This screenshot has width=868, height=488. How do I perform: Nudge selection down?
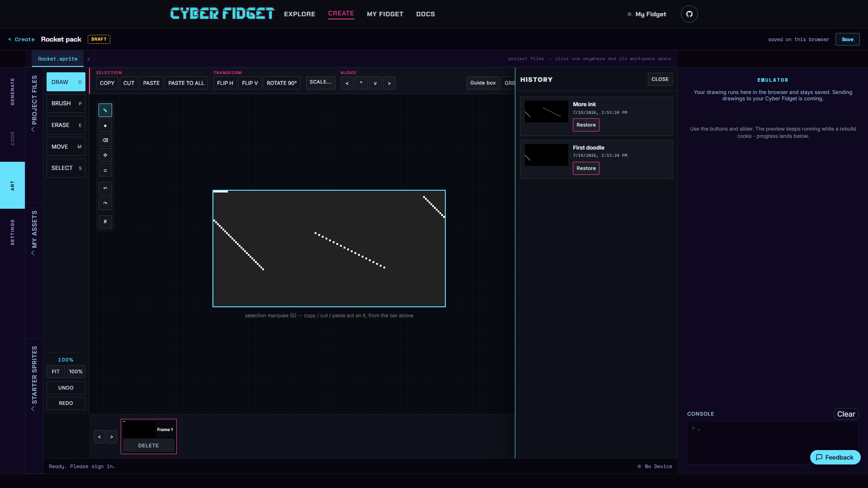click(375, 83)
